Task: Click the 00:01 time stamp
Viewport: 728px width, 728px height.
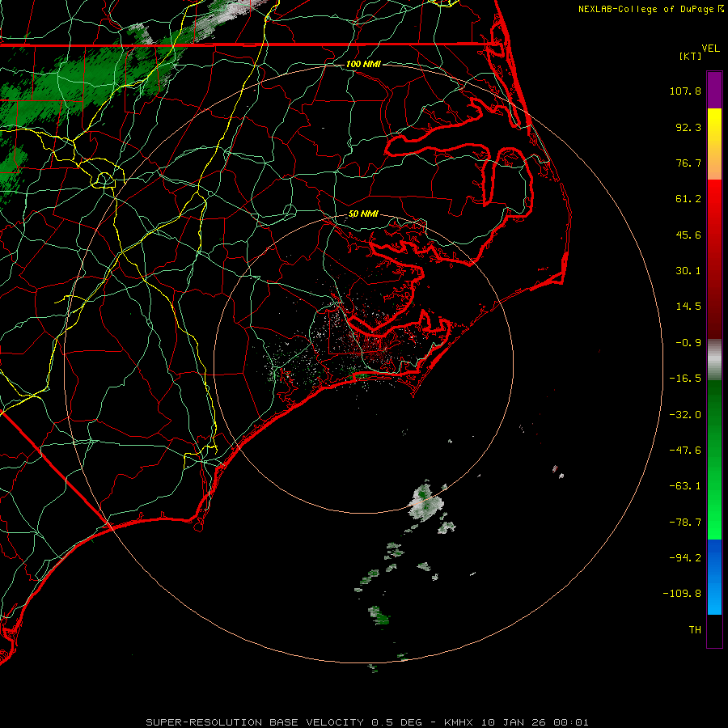Action: click(572, 722)
